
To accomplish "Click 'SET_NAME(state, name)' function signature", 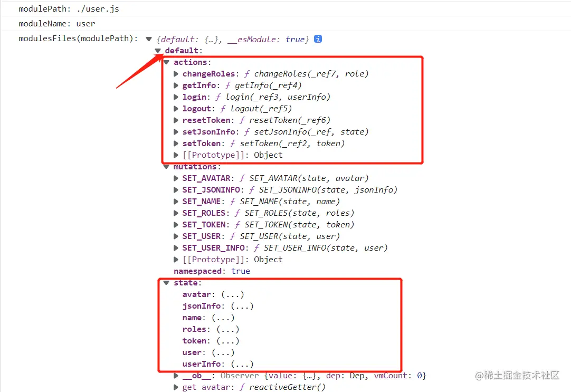I will tap(290, 202).
